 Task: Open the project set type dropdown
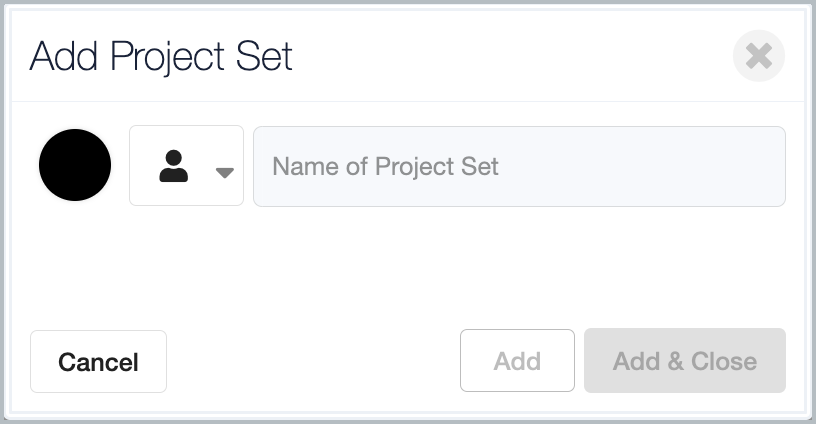click(x=186, y=165)
